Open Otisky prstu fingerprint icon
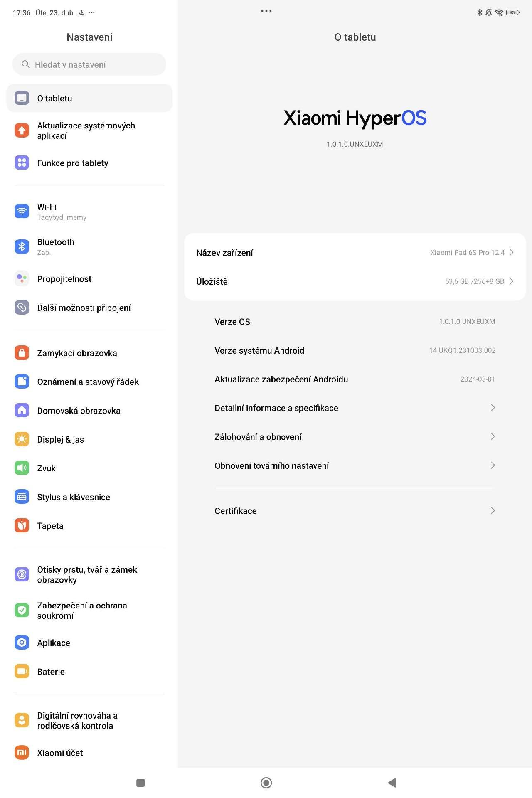532x798 pixels. pyautogui.click(x=22, y=574)
